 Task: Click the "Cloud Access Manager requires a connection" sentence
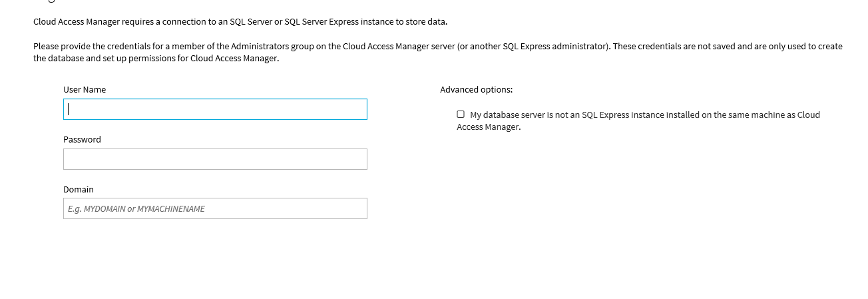point(240,21)
